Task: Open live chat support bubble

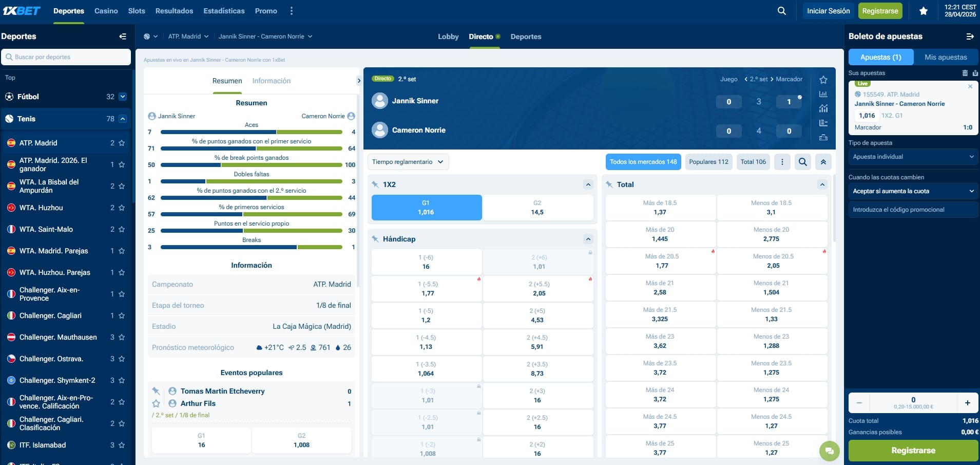Action: point(829,451)
